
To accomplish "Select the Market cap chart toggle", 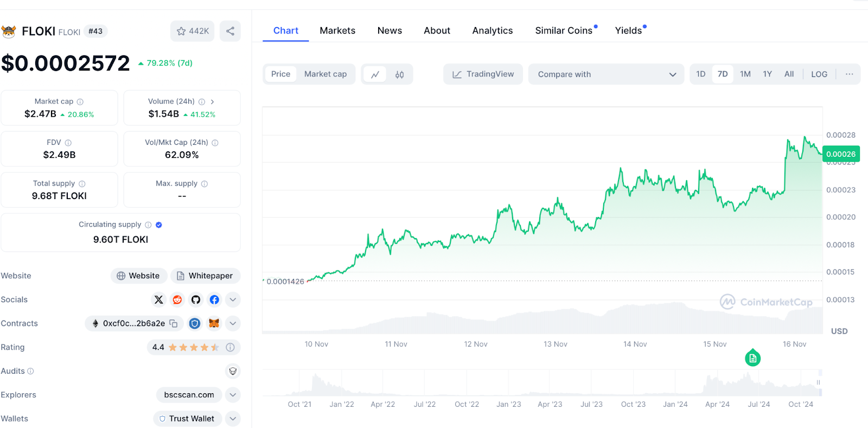I will pos(325,74).
